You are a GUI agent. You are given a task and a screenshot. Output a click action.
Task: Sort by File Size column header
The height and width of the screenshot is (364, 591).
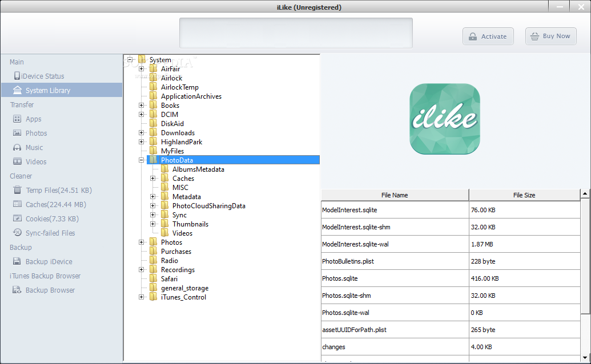coord(524,195)
